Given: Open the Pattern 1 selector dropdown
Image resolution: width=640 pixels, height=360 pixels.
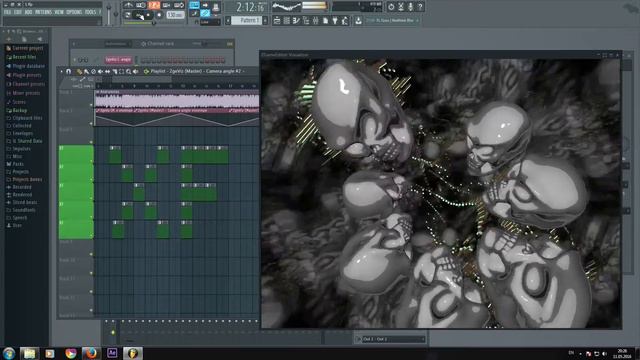Looking at the screenshot, I should pyautogui.click(x=247, y=20).
